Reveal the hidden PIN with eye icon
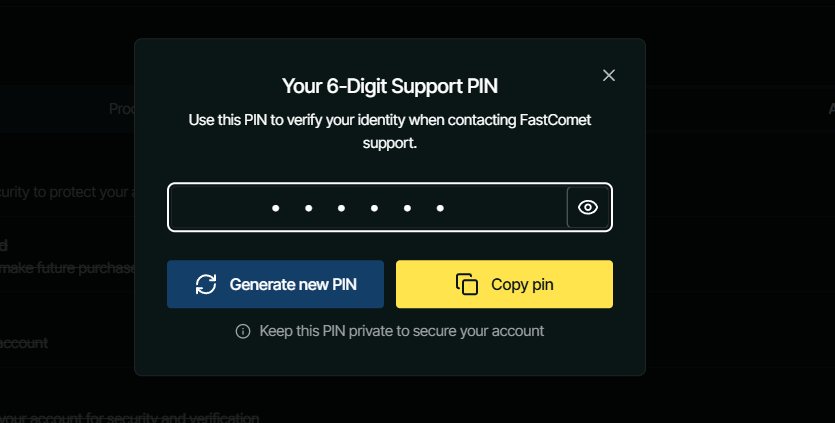The width and height of the screenshot is (835, 423). pos(588,207)
